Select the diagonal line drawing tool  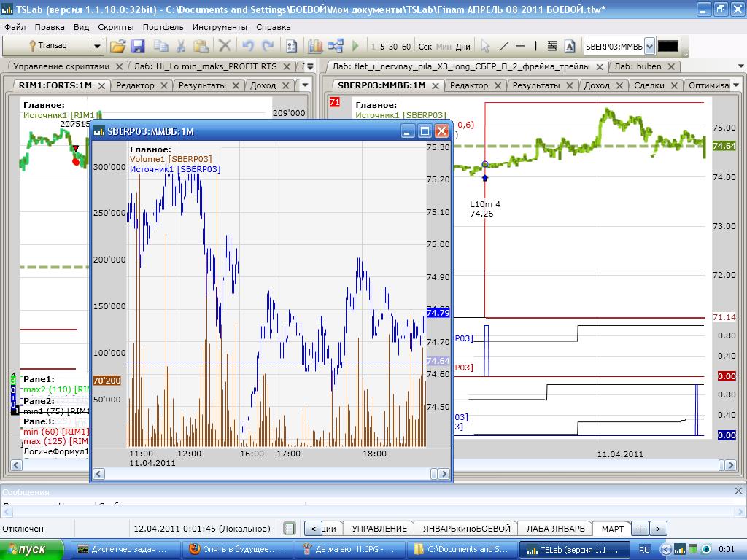(x=503, y=46)
